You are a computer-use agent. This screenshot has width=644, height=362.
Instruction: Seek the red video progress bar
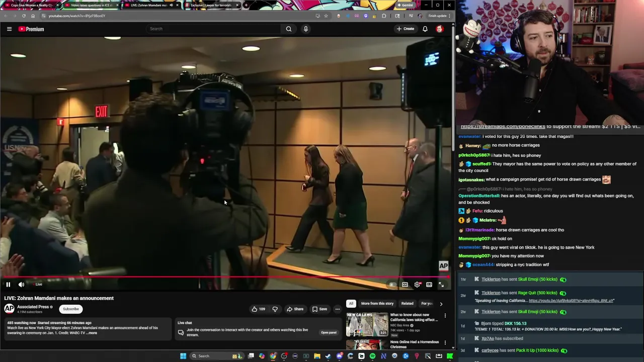click(225, 277)
